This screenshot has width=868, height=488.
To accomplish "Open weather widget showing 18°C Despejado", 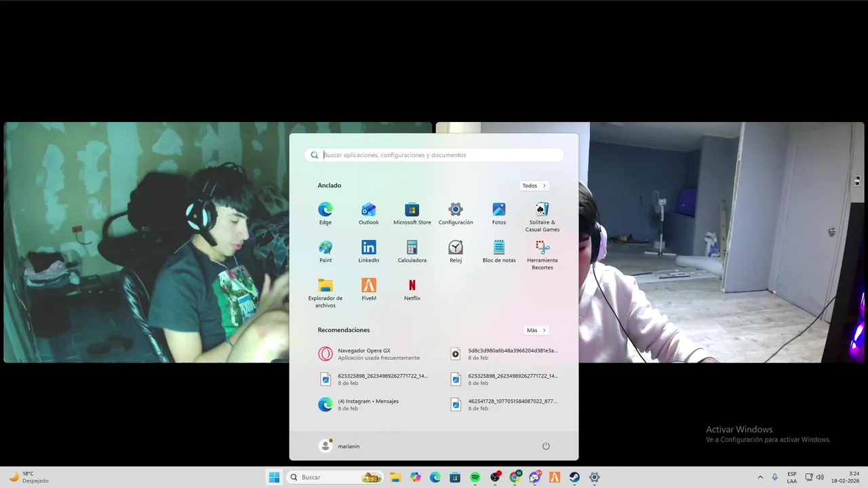I will click(x=28, y=477).
